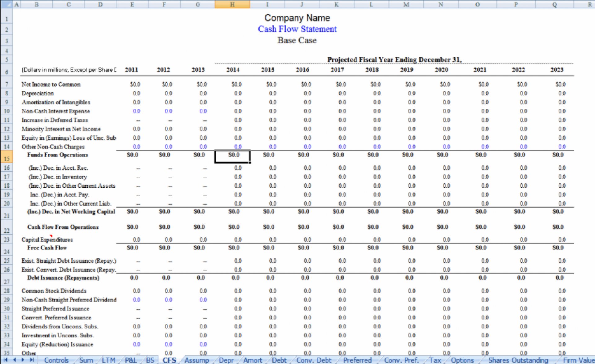Image resolution: width=595 pixels, height=364 pixels.
Task: Click 2023 Free Cash Flow value
Action: (558, 248)
